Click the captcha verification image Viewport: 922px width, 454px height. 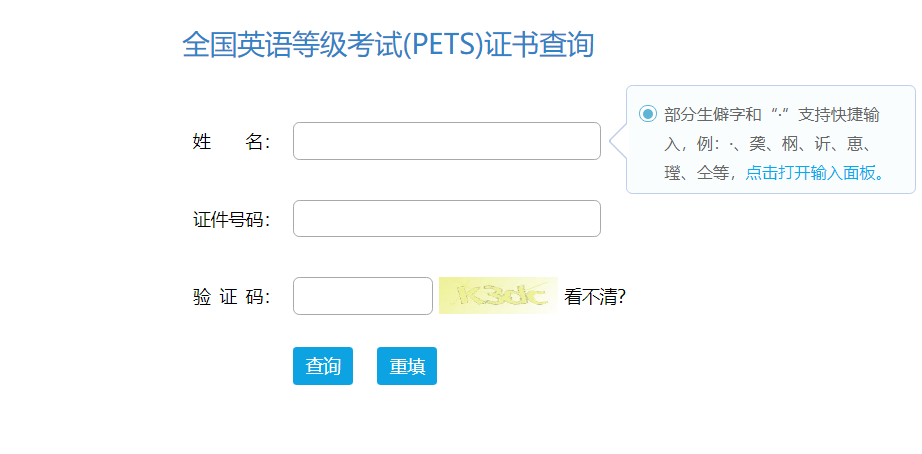click(497, 295)
